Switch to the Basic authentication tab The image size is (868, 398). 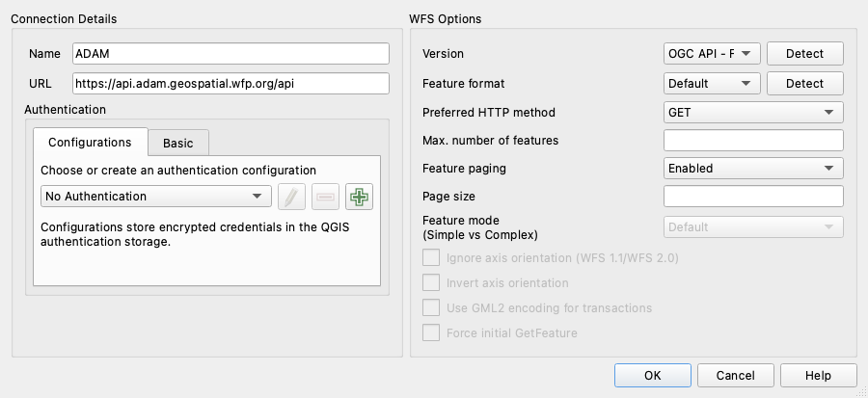coord(178,143)
